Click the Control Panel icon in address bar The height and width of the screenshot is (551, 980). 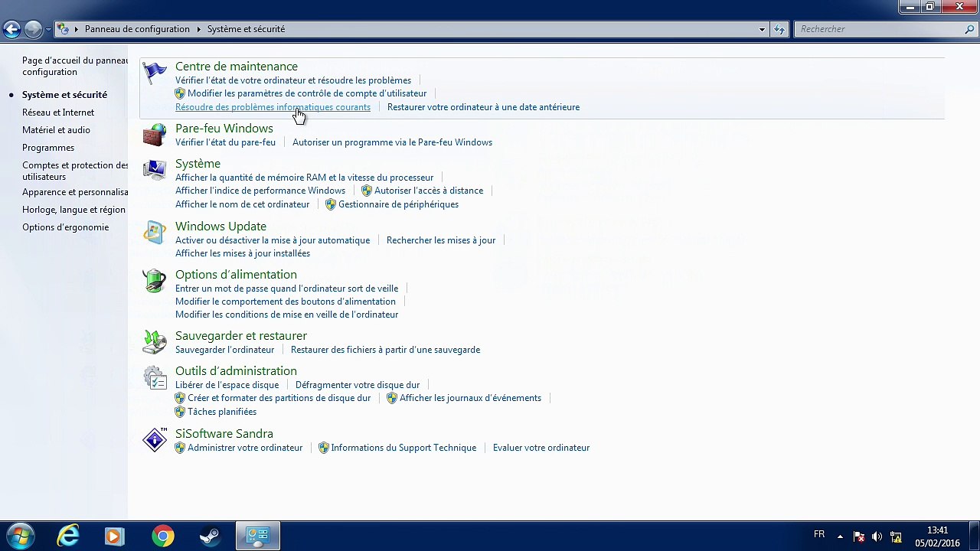[x=64, y=29]
